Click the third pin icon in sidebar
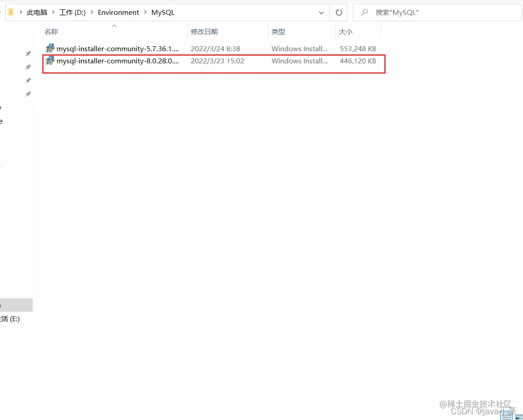Image resolution: width=523 pixels, height=420 pixels. click(28, 80)
